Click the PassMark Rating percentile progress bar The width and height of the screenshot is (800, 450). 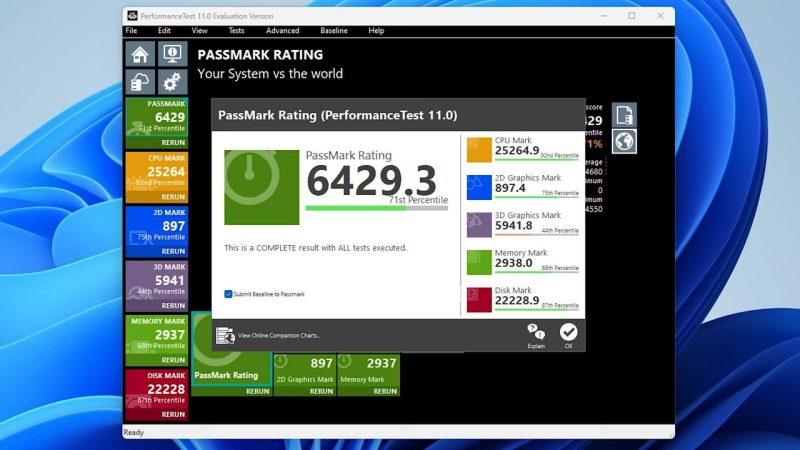point(355,208)
